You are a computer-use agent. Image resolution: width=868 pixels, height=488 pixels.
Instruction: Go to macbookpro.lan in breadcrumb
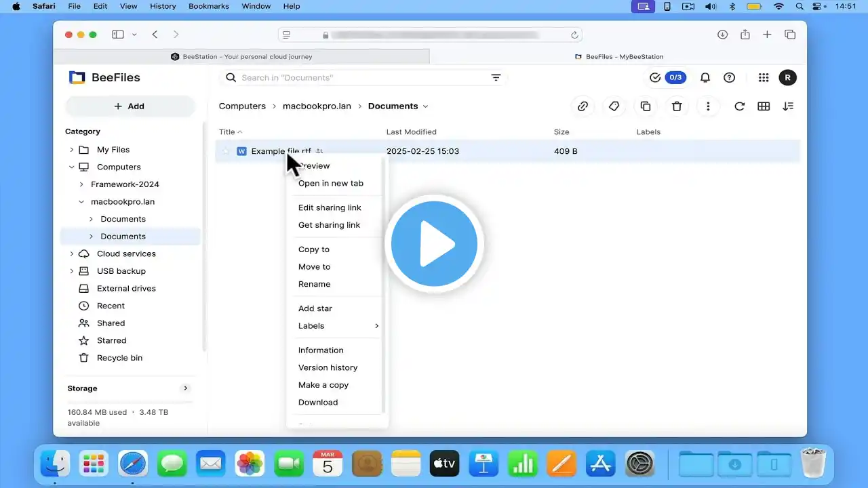tap(317, 106)
